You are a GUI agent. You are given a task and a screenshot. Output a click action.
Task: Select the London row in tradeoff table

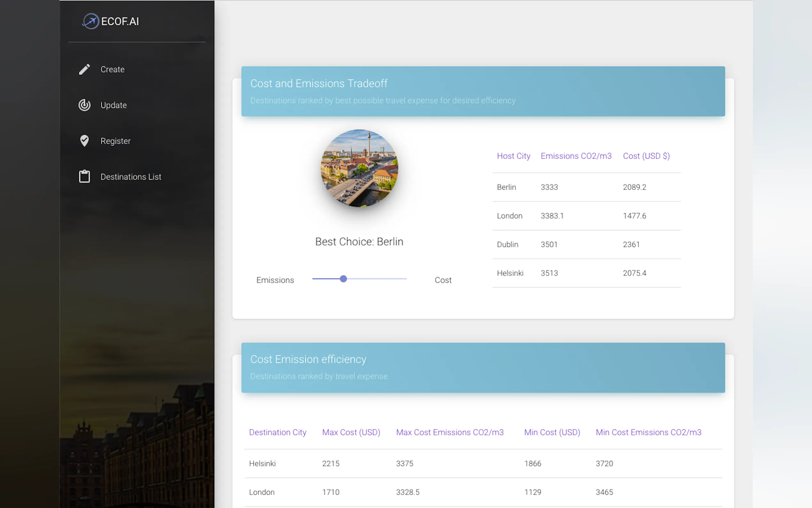coord(586,216)
